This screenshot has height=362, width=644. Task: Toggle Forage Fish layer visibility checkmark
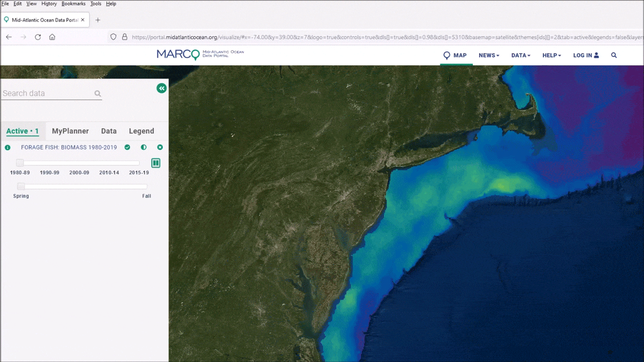pos(127,147)
